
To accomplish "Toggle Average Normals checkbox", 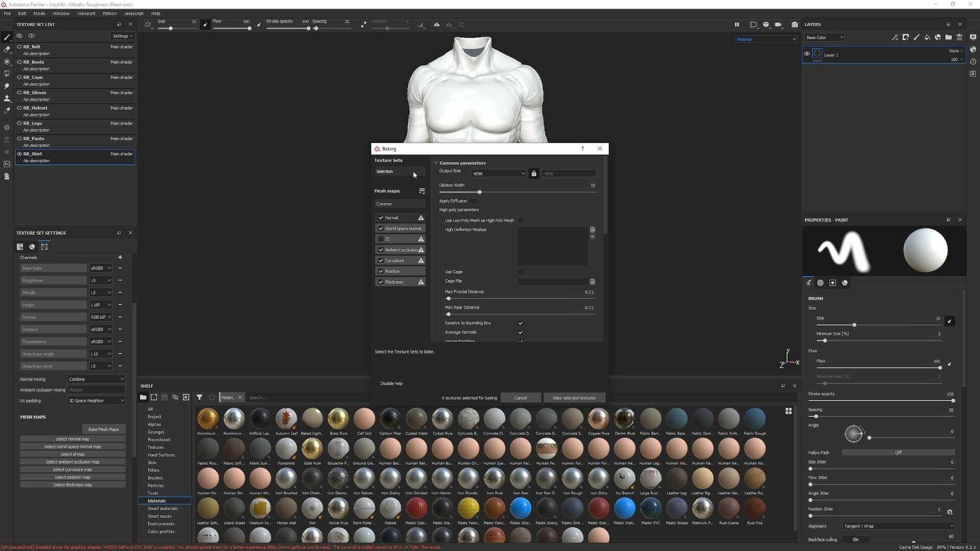I will [521, 333].
